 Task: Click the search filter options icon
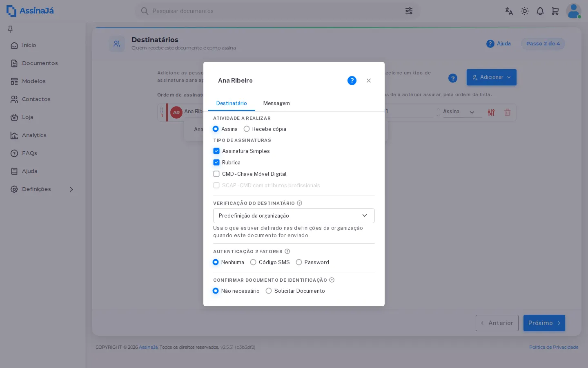[x=409, y=11]
